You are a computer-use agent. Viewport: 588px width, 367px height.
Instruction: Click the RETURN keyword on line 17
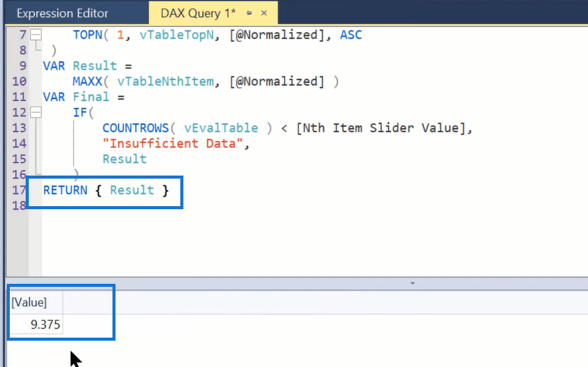(x=65, y=190)
